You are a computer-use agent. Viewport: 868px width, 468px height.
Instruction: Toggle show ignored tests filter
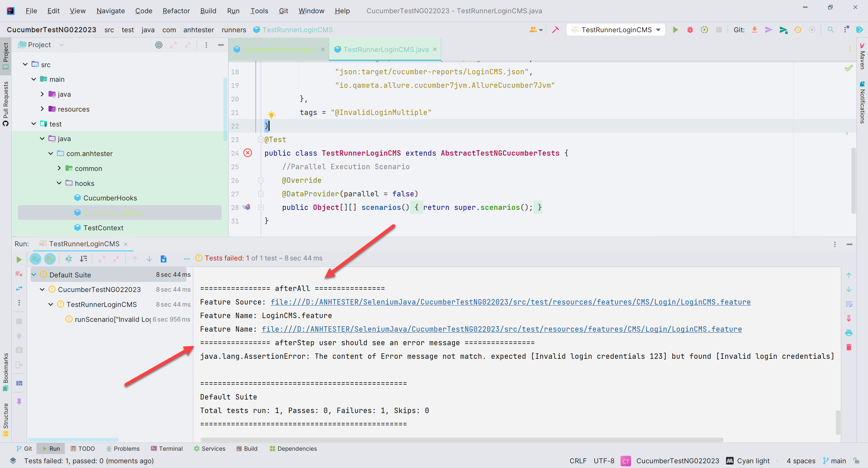[50, 259]
